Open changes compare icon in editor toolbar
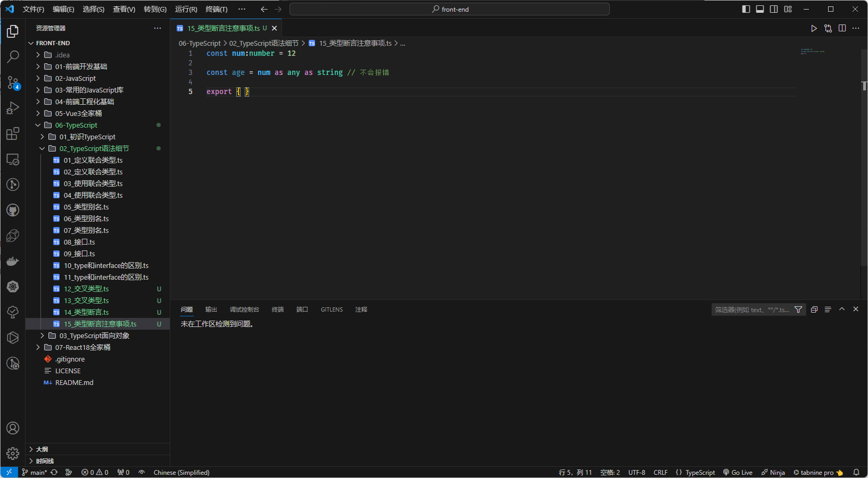Image resolution: width=868 pixels, height=478 pixels. pyautogui.click(x=828, y=28)
